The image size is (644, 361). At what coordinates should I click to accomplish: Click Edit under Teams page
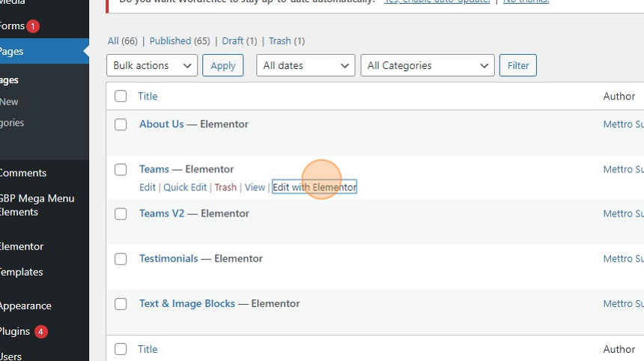pyautogui.click(x=148, y=187)
